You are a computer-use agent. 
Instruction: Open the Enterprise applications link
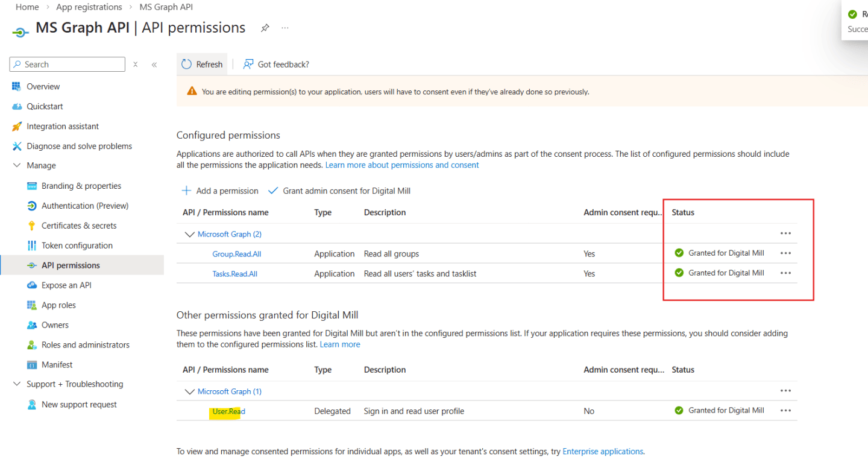click(x=603, y=451)
